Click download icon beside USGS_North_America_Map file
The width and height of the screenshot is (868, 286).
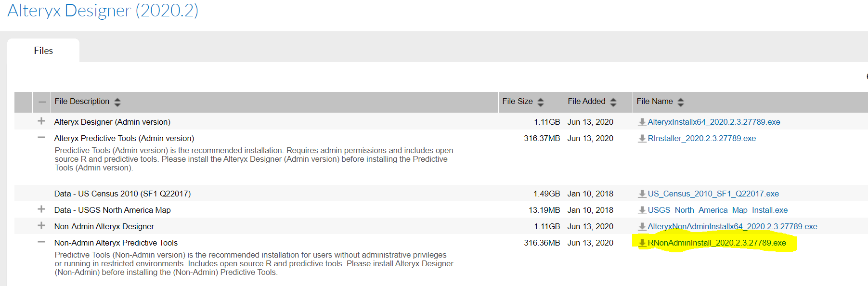pos(642,210)
